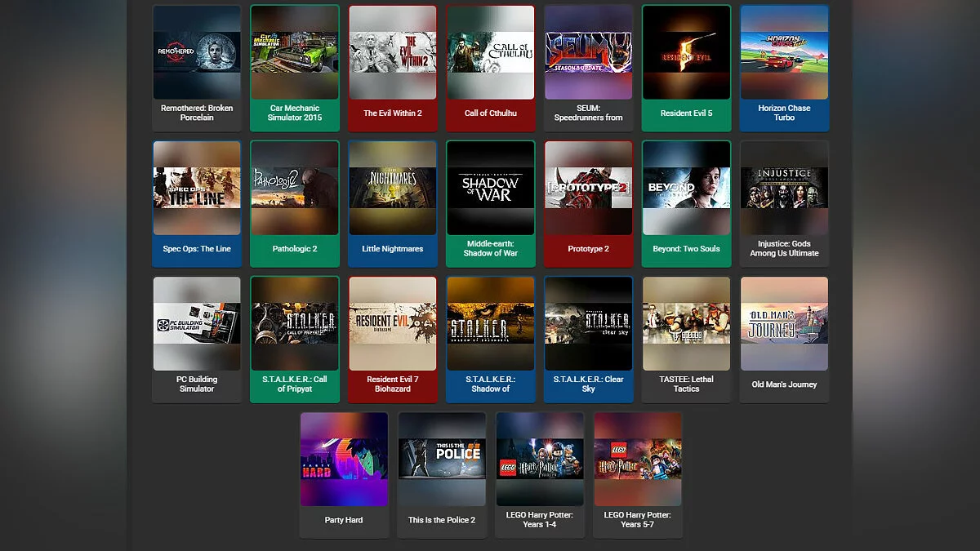Select the Party Hard cover image
Viewport: 980px width, 551px height.
[x=344, y=459]
